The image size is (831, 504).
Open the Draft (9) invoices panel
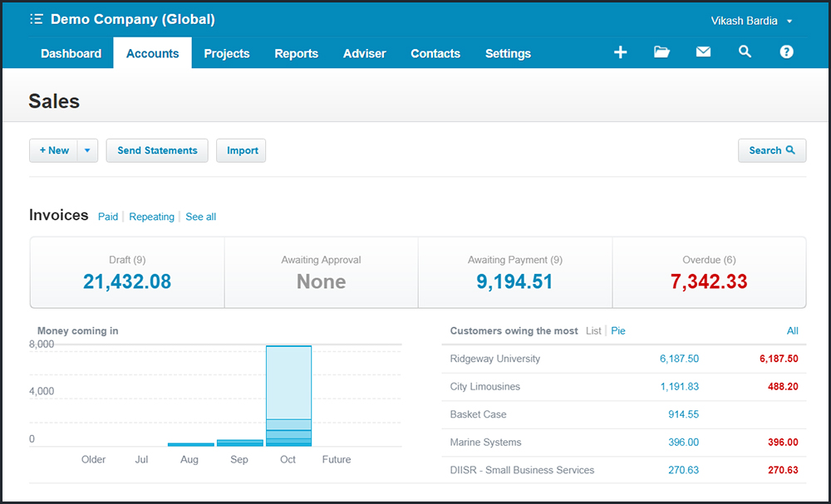pyautogui.click(x=127, y=272)
